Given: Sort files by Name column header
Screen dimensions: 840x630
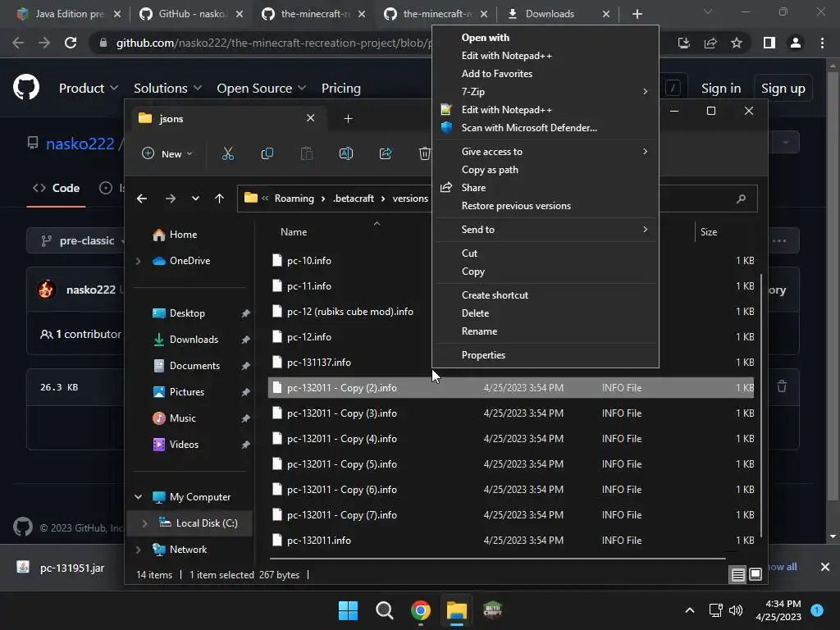Looking at the screenshot, I should (x=294, y=232).
